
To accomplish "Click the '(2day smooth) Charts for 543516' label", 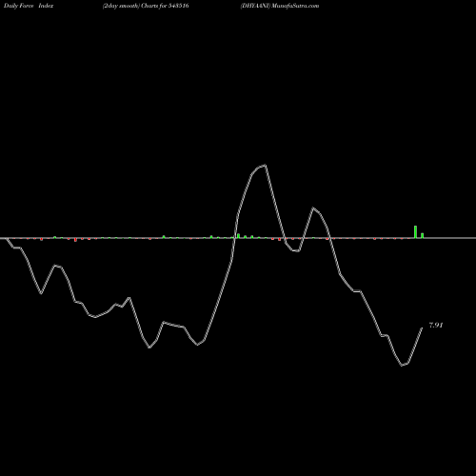I will 146,6.
